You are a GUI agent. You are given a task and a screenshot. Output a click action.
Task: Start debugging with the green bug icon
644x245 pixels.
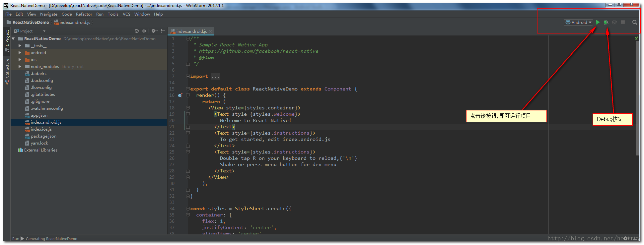click(606, 22)
